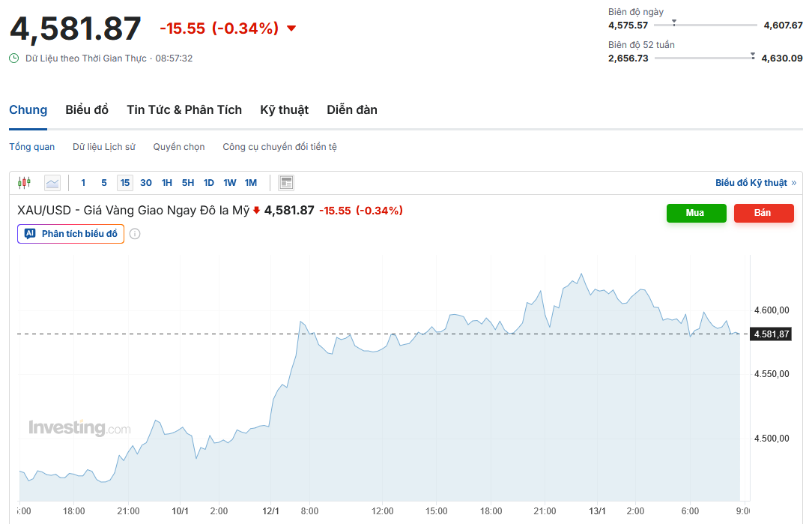This screenshot has height=524, width=812.
Task: Open the Tin Tức & Phân Tích tab
Action: 184,109
